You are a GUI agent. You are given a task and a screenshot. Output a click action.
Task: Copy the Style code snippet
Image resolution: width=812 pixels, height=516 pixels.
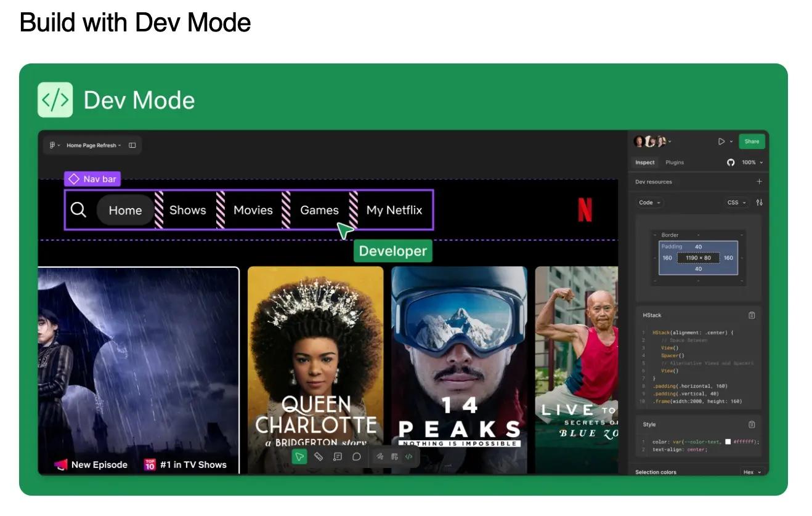pos(752,424)
